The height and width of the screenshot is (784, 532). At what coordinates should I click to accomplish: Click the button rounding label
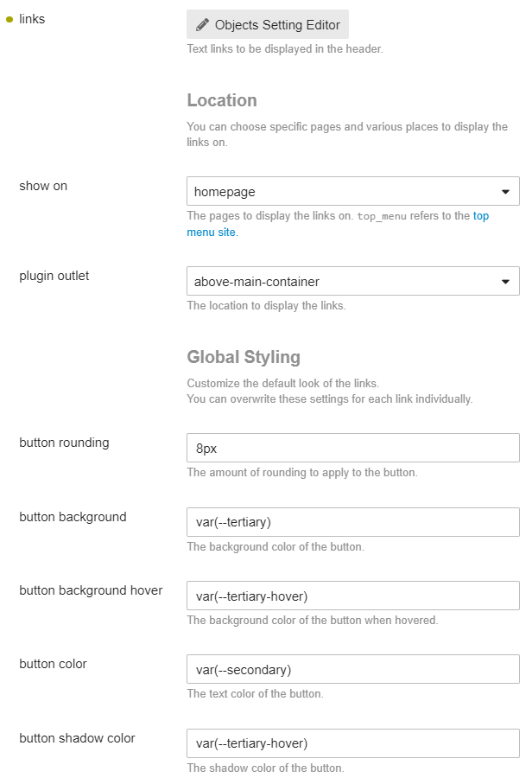click(64, 443)
